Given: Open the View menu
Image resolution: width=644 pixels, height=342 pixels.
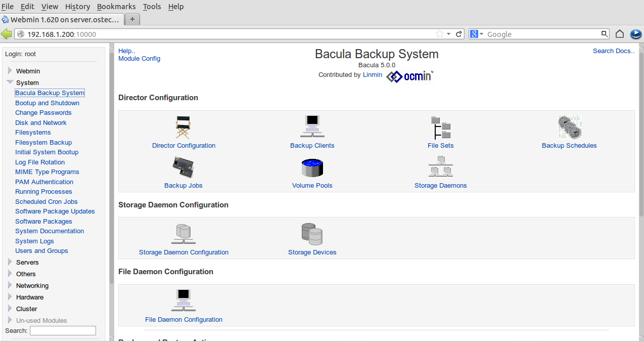Looking at the screenshot, I should pyautogui.click(x=50, y=7).
